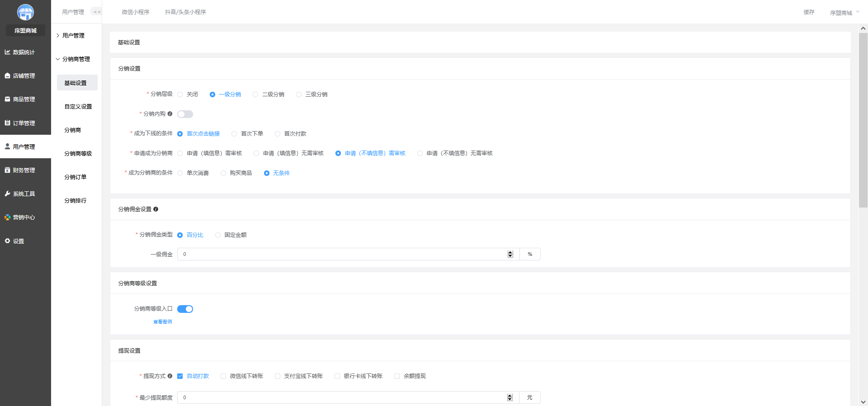The image size is (868, 406).
Task: Click the stepper arrows on 一级佣金 field
Action: (x=510, y=254)
